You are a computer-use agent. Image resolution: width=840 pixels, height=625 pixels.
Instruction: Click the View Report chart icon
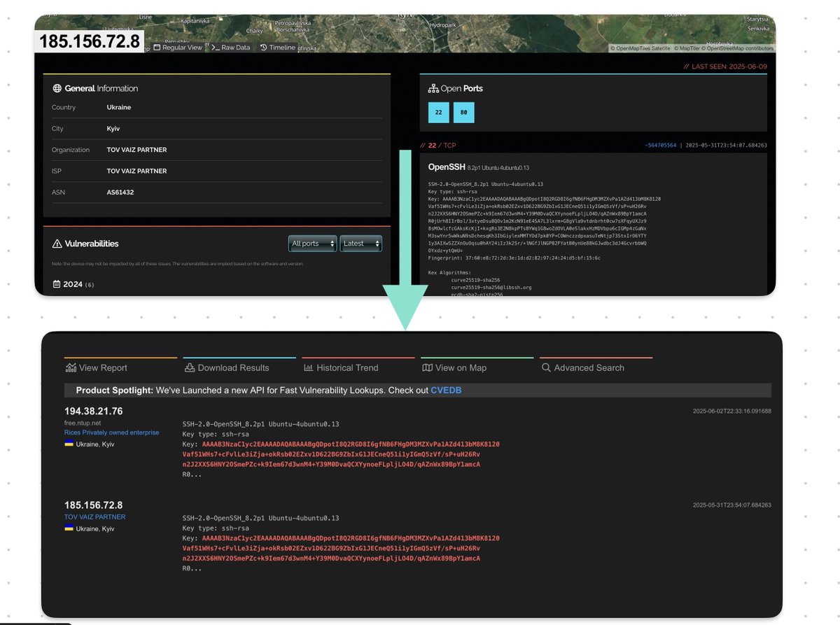[x=71, y=367]
